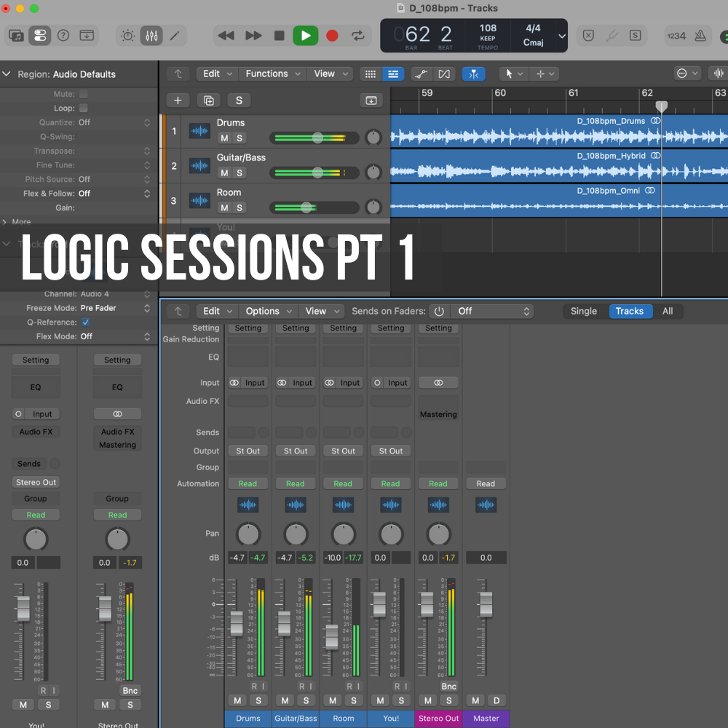
Task: Open the Flex & Follow popup
Action: 115,193
